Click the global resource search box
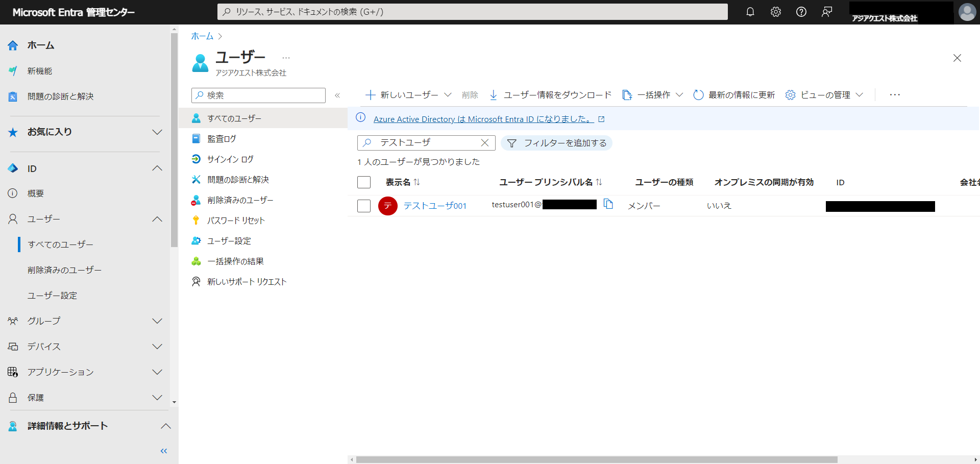 coord(472,12)
